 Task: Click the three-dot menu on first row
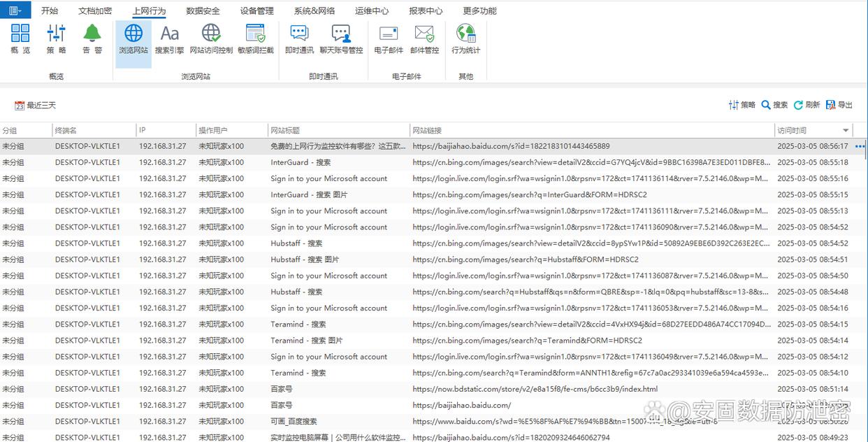pos(860,147)
